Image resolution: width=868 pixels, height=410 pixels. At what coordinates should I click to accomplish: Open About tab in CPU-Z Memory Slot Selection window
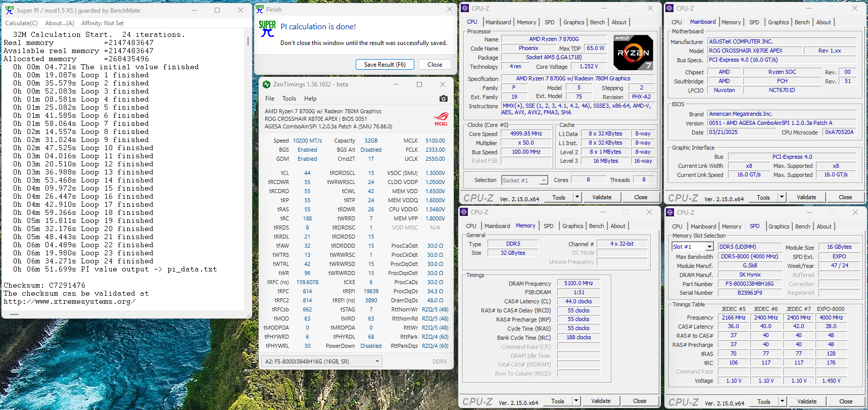point(824,226)
